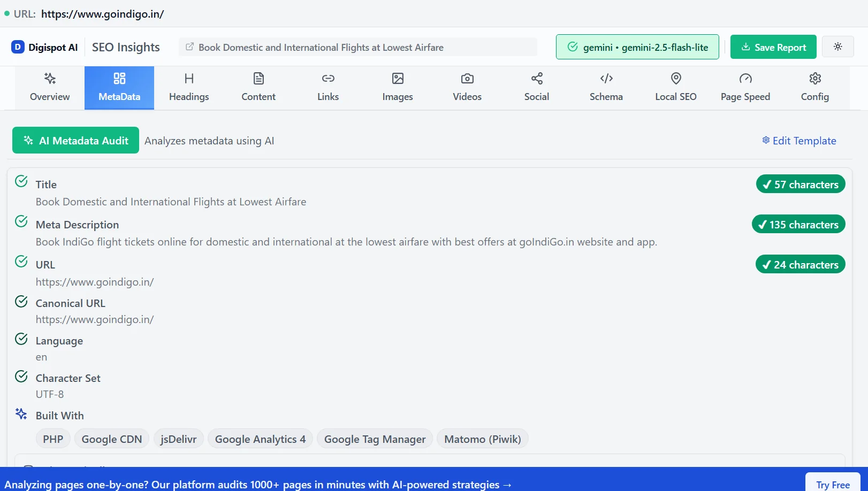Click the meta description text
The width and height of the screenshot is (868, 491).
click(346, 242)
